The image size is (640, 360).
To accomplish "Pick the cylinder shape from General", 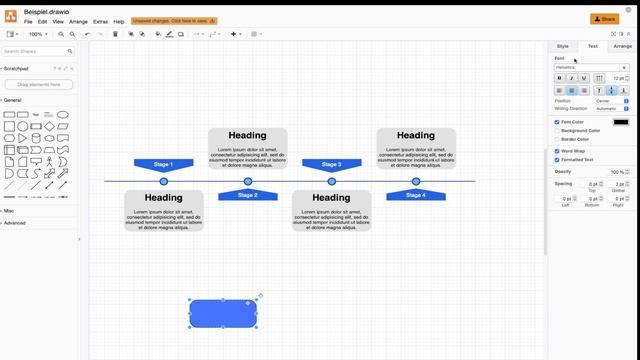I will tap(36, 138).
